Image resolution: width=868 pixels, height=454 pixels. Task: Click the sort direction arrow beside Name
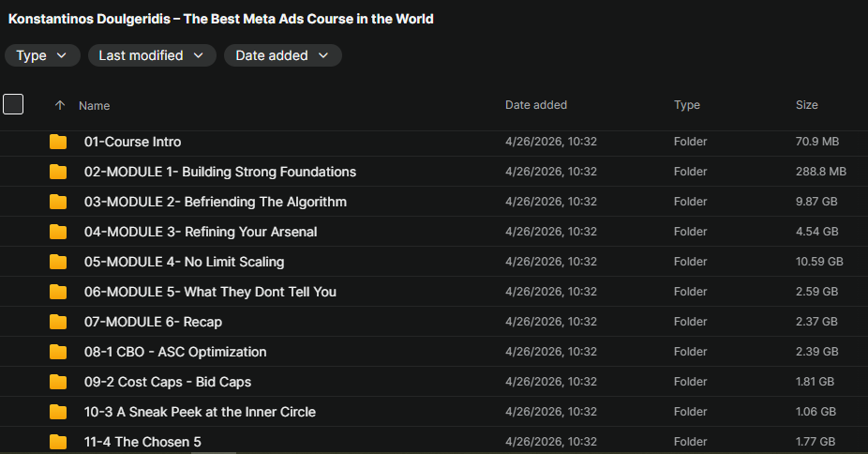[60, 106]
